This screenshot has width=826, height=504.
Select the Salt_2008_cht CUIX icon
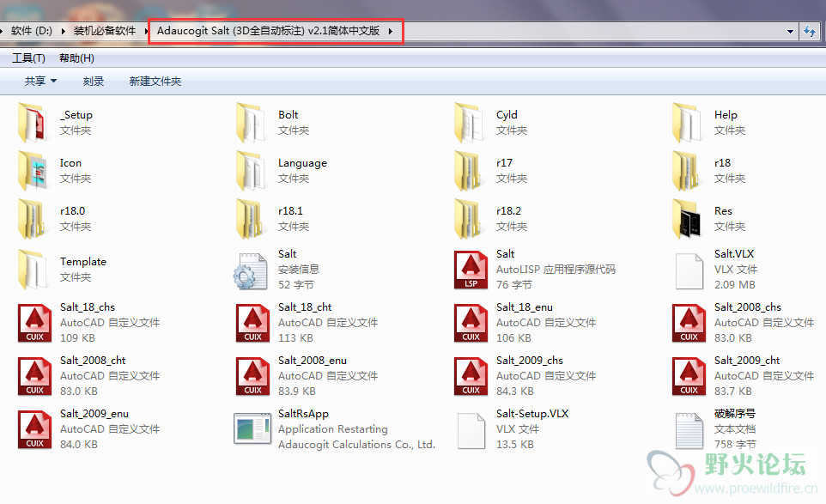34,377
